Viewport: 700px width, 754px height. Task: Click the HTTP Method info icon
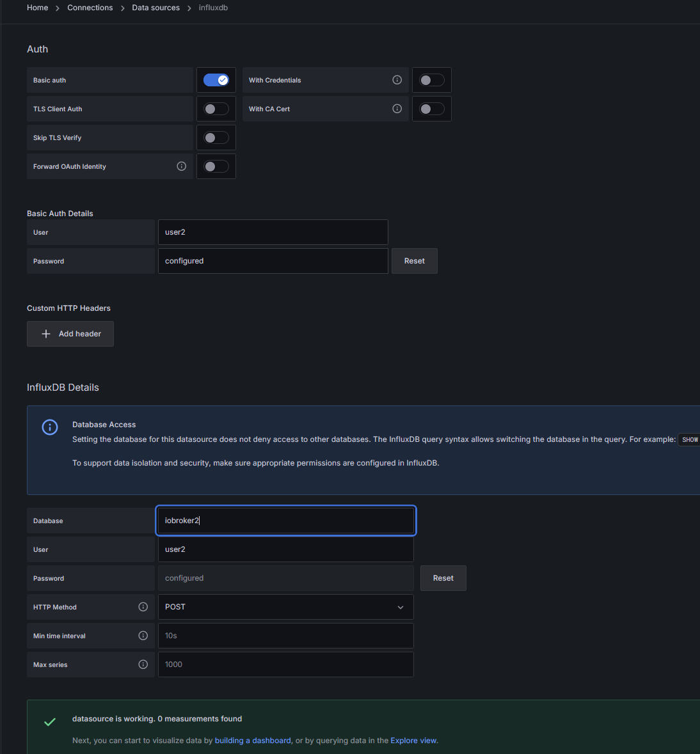coord(143,607)
